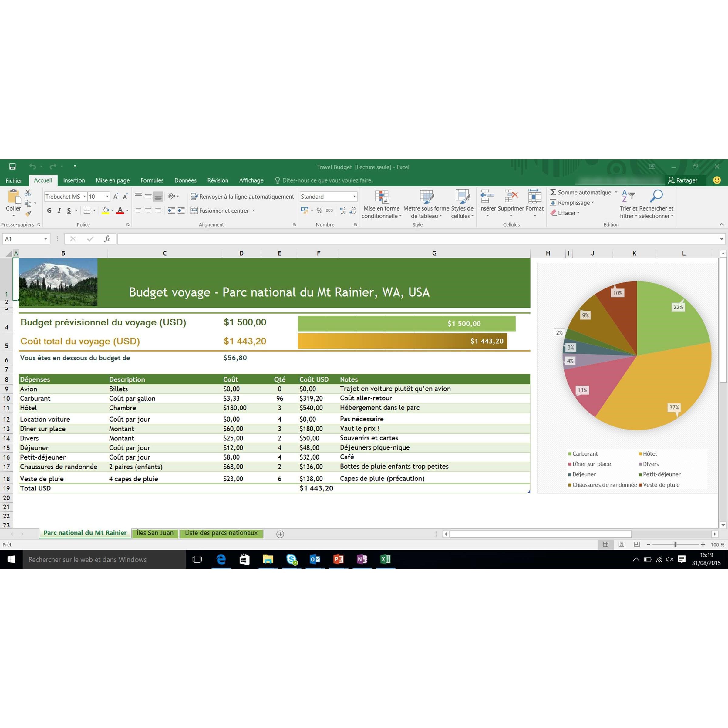The width and height of the screenshot is (728, 728).
Task: Toggle underline with the S button
Action: 69,211
